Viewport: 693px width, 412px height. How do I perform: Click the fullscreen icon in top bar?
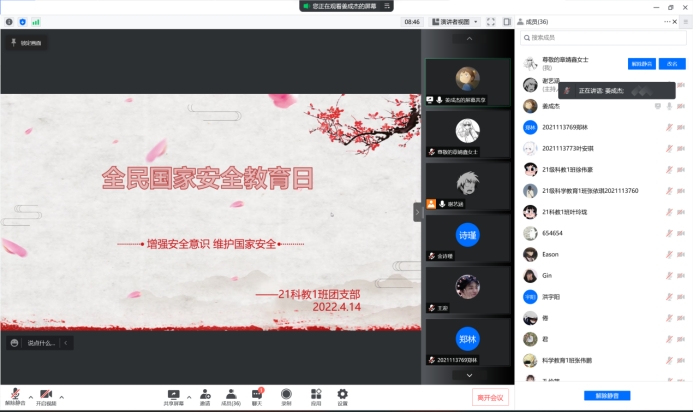point(493,21)
